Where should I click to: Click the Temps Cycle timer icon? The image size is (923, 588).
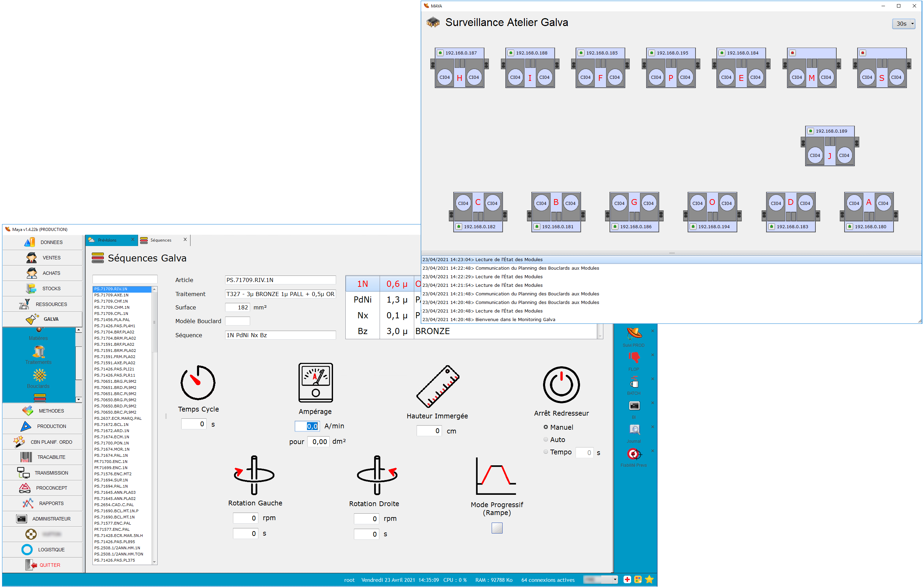click(x=198, y=382)
